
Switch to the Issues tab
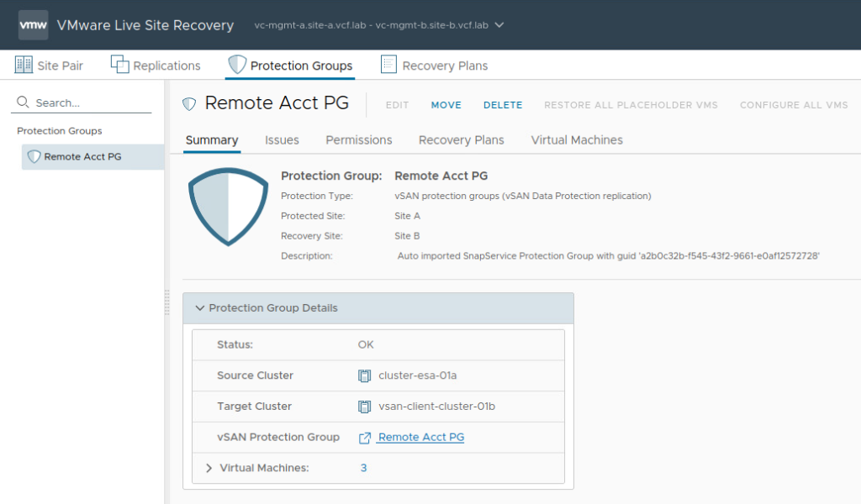282,140
